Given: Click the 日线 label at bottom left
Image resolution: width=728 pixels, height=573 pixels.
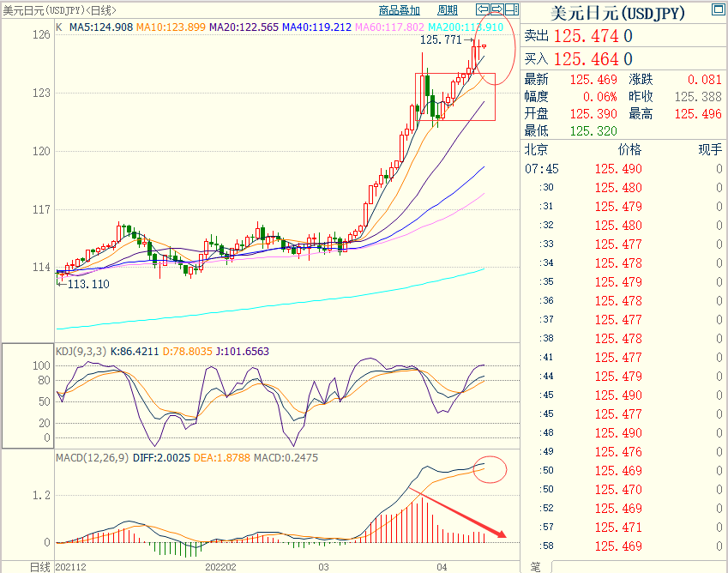Looking at the screenshot, I should tap(39, 567).
